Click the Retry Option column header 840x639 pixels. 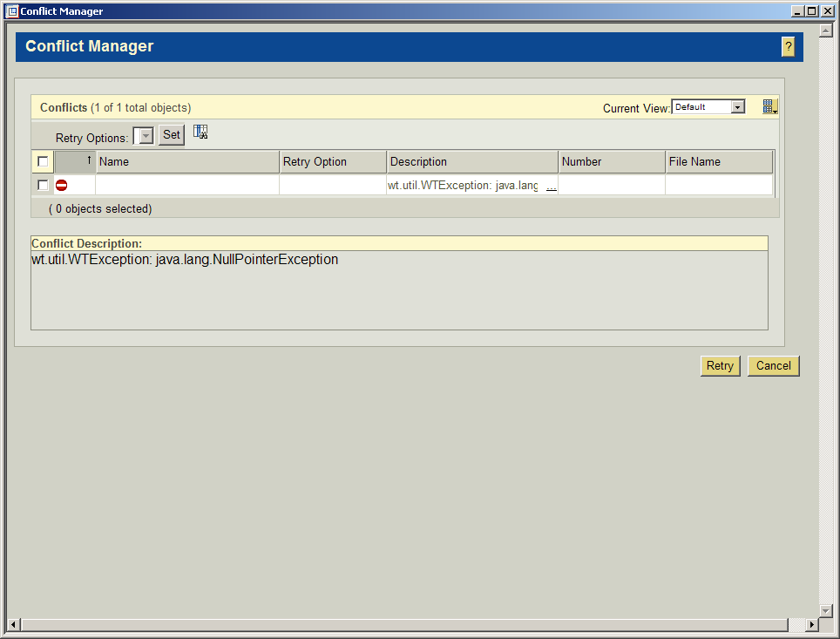pos(332,161)
